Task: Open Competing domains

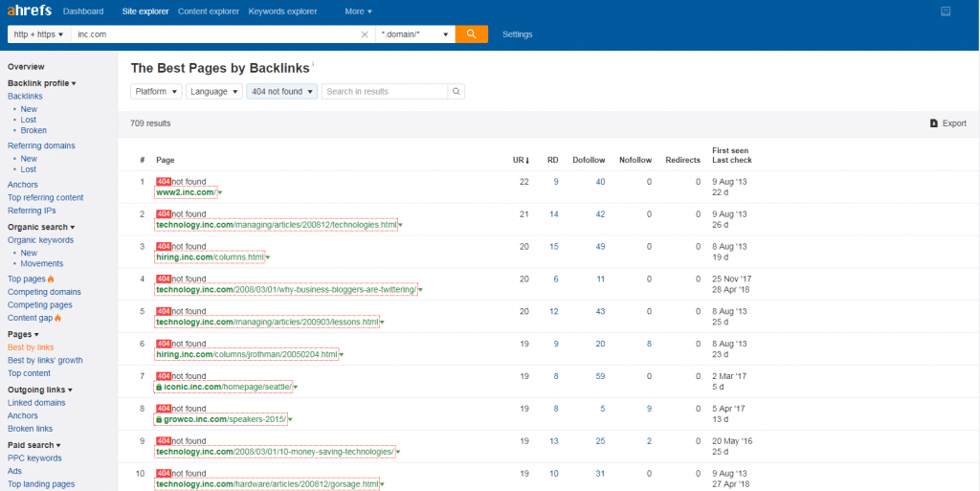Action: point(44,292)
